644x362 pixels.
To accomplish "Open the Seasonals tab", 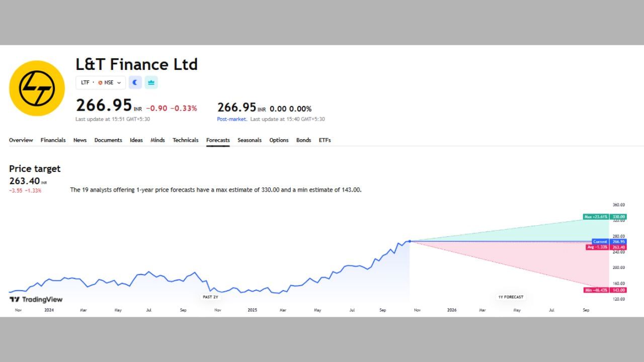I will point(250,140).
